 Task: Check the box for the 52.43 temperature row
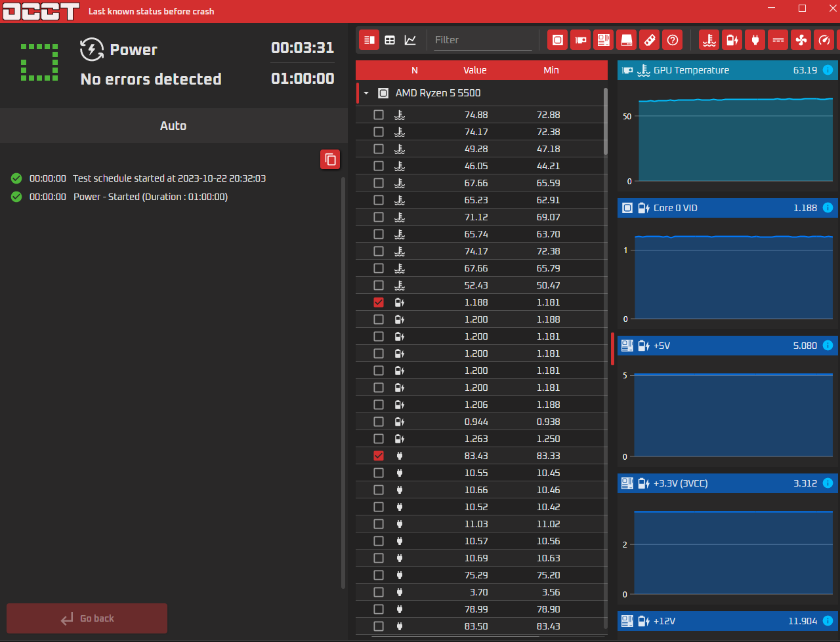click(379, 285)
